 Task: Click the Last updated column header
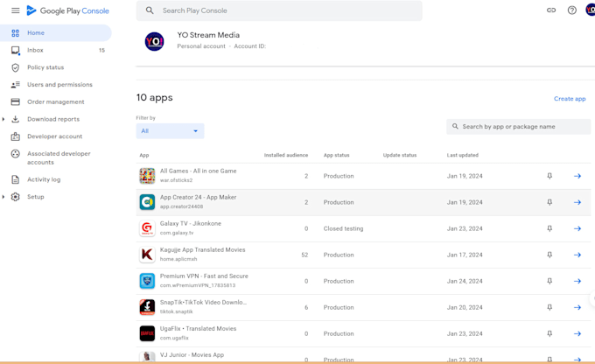tap(463, 155)
